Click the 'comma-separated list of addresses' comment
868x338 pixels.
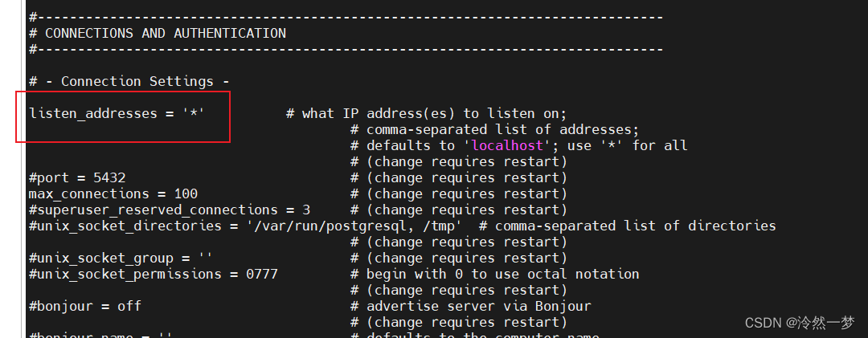point(495,130)
